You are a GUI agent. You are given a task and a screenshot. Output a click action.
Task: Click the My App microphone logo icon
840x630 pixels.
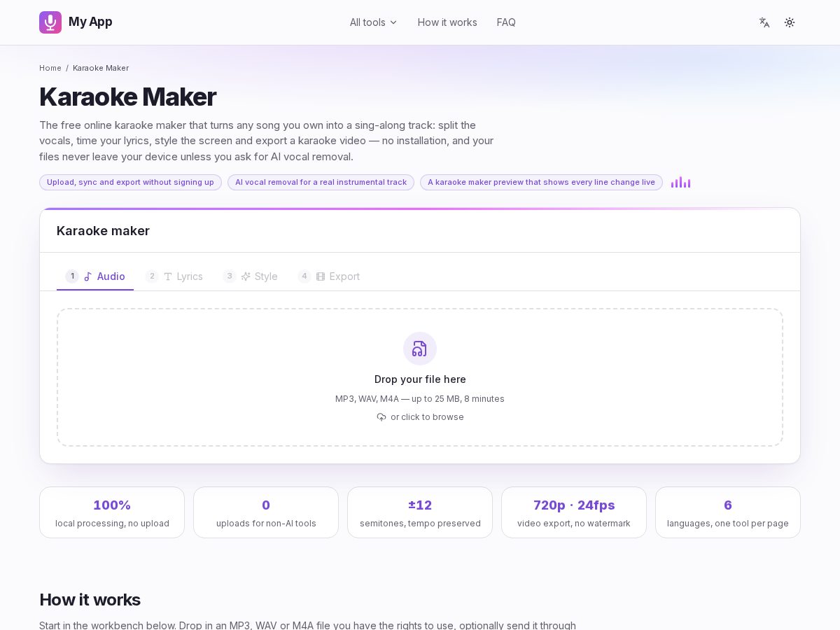pos(50,22)
